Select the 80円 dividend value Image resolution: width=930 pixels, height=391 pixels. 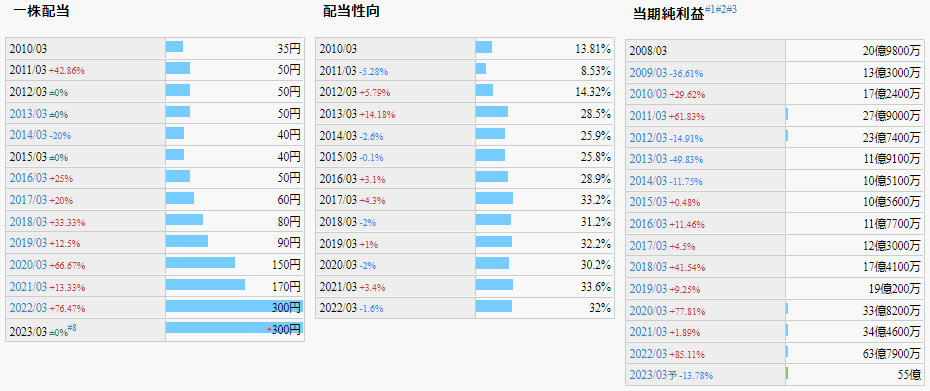pyautogui.click(x=290, y=221)
